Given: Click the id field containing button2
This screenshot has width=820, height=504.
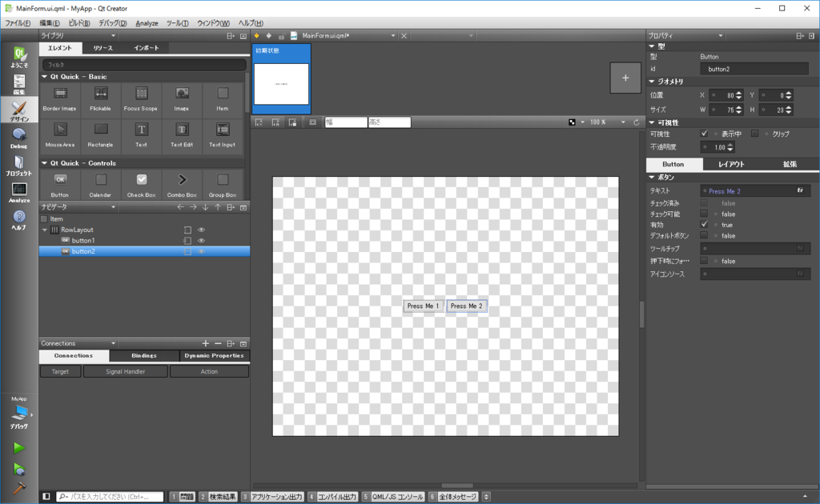Looking at the screenshot, I should pyautogui.click(x=754, y=69).
